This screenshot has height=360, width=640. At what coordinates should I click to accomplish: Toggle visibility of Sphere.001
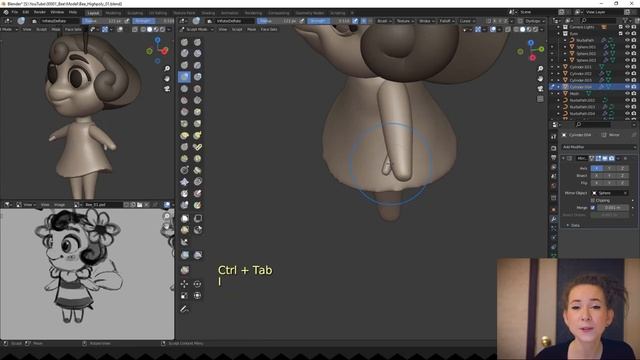pyautogui.click(x=627, y=47)
